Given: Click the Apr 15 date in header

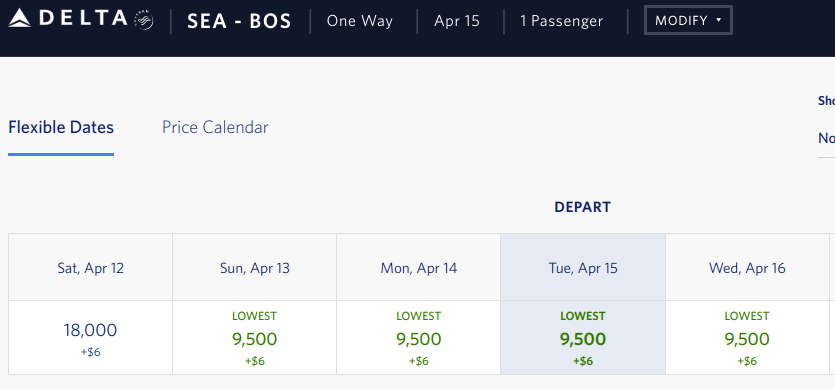Looking at the screenshot, I should pos(457,21).
